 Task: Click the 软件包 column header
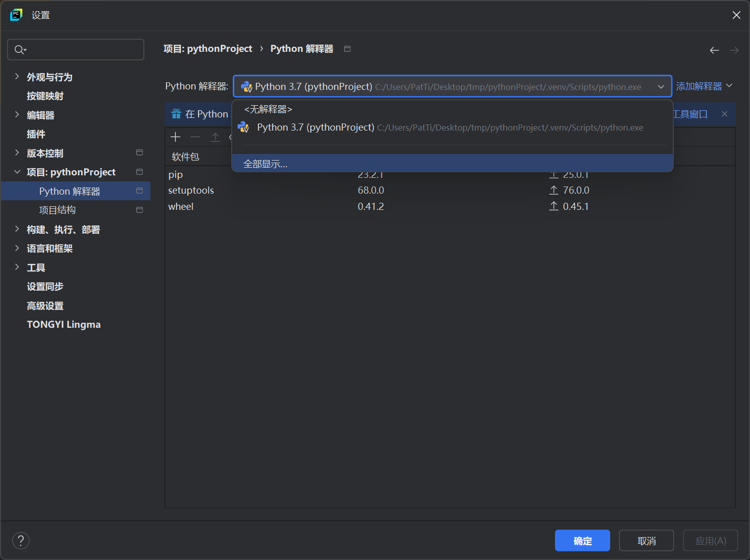185,157
